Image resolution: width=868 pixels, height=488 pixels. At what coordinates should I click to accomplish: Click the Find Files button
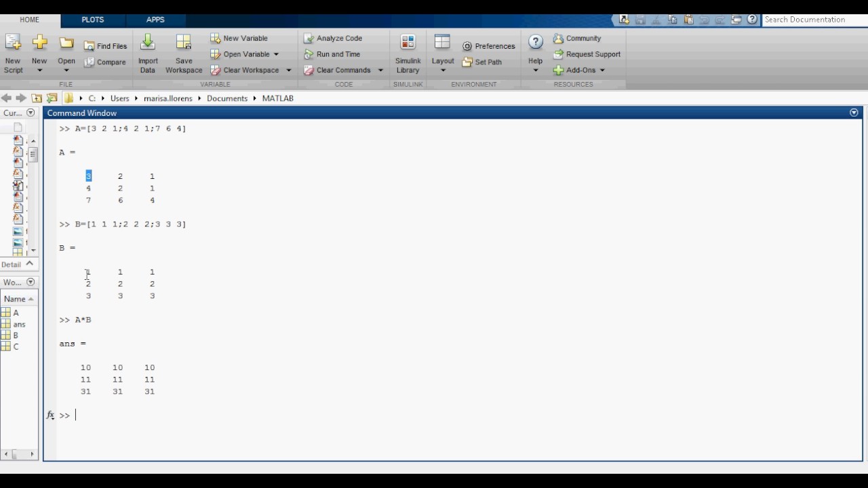click(x=106, y=46)
